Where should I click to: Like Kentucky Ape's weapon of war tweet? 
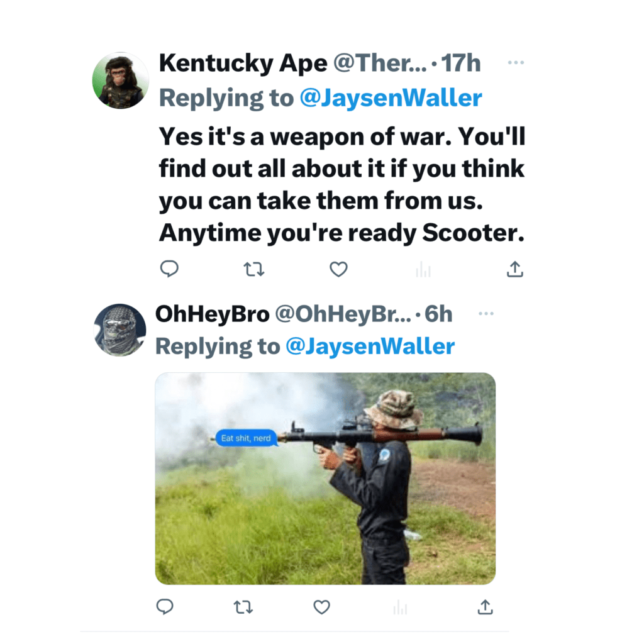coord(339,269)
